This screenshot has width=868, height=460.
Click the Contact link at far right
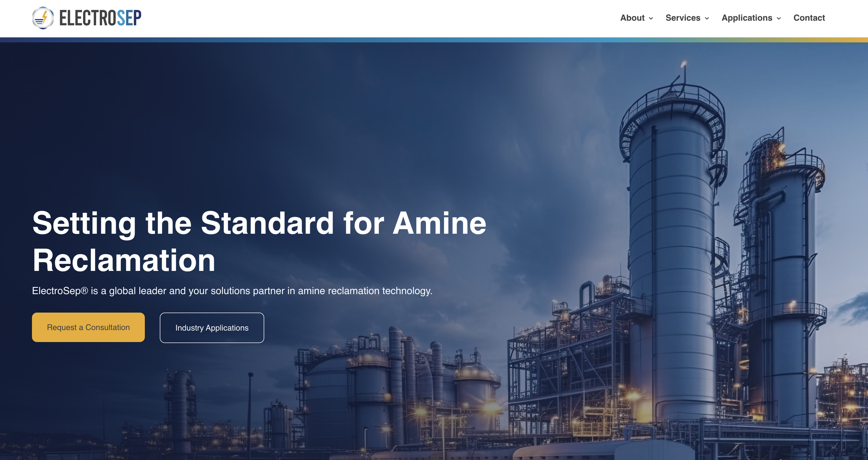coord(809,18)
